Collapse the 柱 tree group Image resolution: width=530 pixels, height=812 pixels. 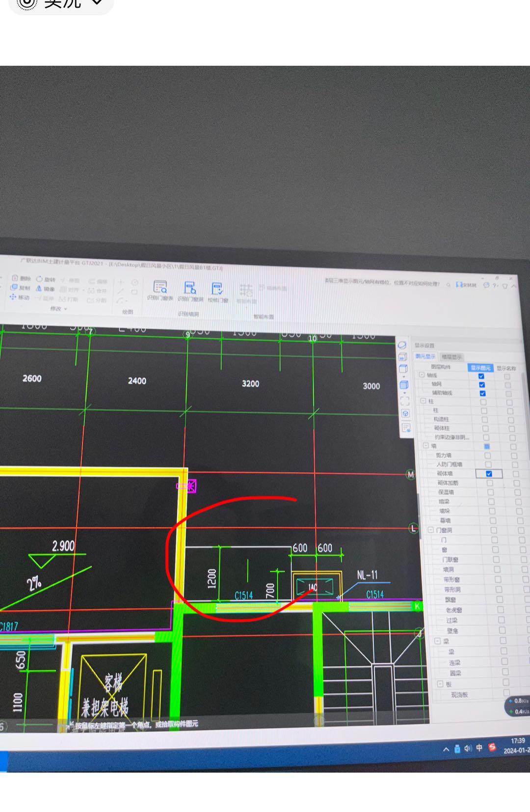tap(424, 401)
